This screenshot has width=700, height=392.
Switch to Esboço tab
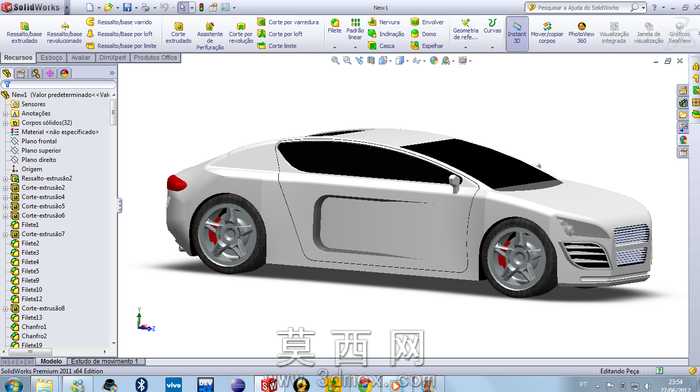(51, 58)
